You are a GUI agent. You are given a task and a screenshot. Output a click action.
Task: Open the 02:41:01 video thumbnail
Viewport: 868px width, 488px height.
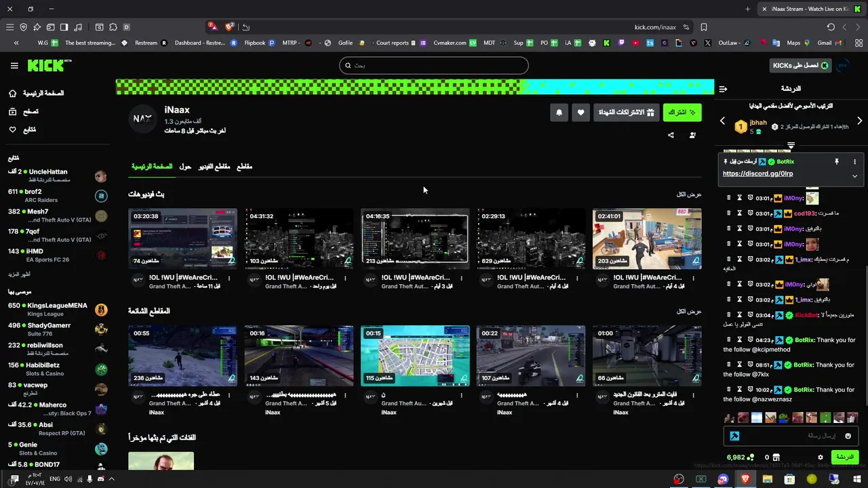point(647,239)
